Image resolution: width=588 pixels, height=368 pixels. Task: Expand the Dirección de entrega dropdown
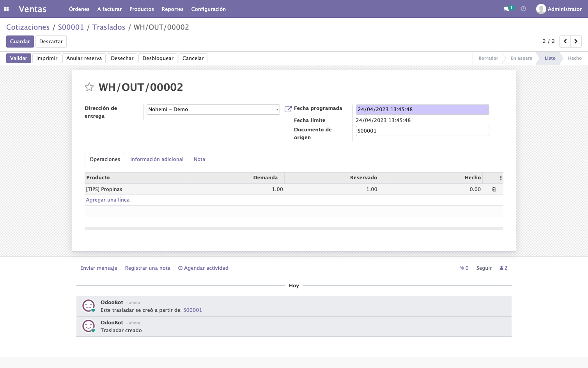[x=277, y=110]
